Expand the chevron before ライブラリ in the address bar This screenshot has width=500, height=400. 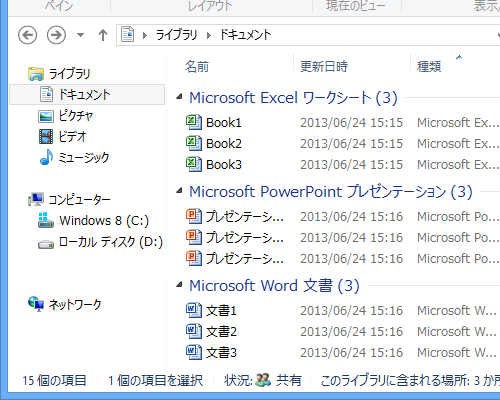pos(145,35)
